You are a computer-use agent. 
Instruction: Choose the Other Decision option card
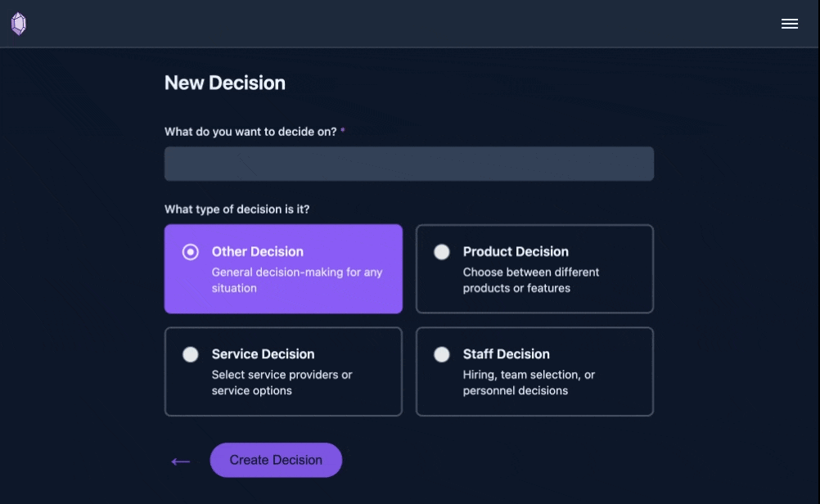coord(283,268)
